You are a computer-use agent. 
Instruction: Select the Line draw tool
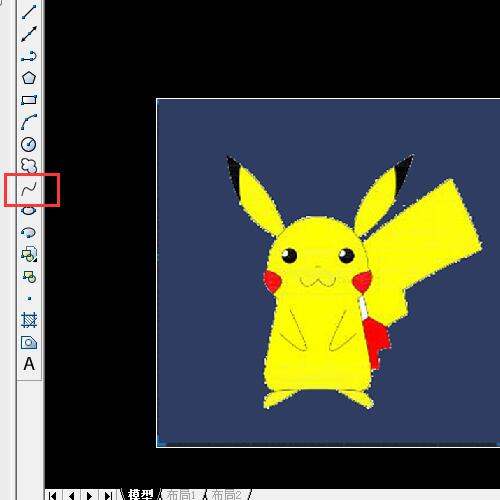click(x=29, y=12)
